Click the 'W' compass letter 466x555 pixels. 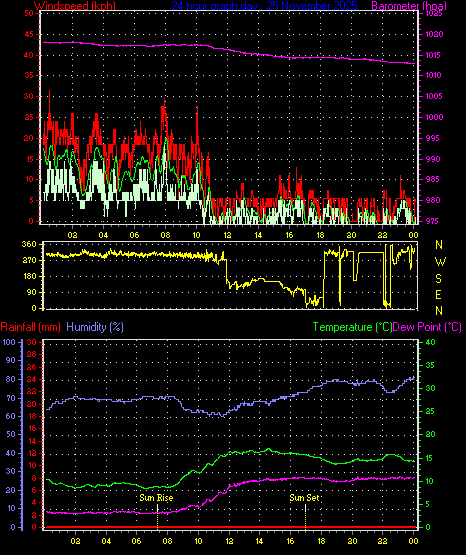click(440, 262)
